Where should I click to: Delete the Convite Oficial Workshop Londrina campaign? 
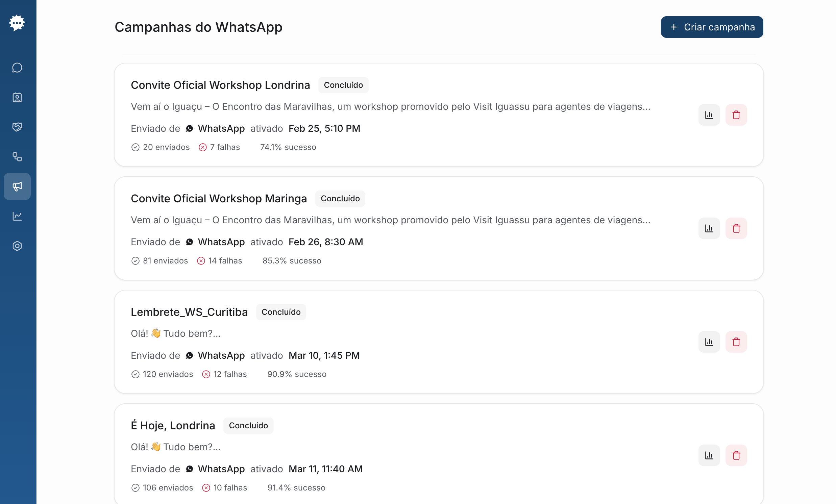point(736,115)
